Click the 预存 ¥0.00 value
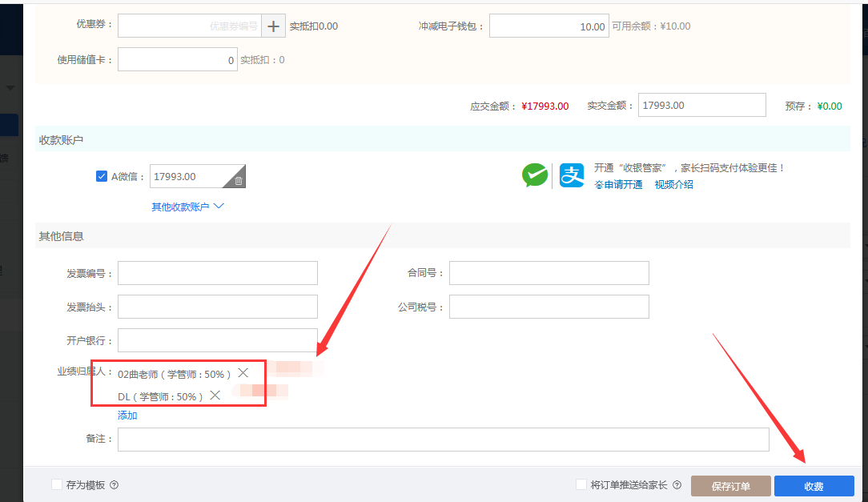Screen dimensions: 868x502 [x=830, y=106]
